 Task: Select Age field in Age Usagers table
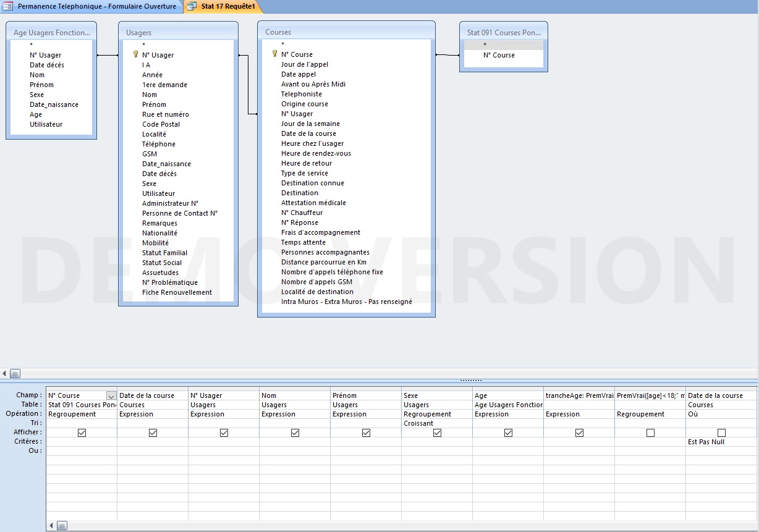[36, 114]
